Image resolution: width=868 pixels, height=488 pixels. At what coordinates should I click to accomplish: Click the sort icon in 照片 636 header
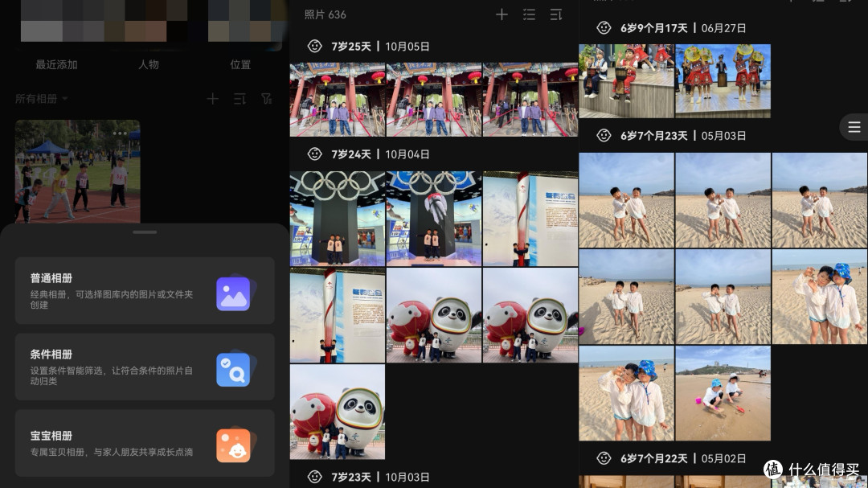point(556,15)
